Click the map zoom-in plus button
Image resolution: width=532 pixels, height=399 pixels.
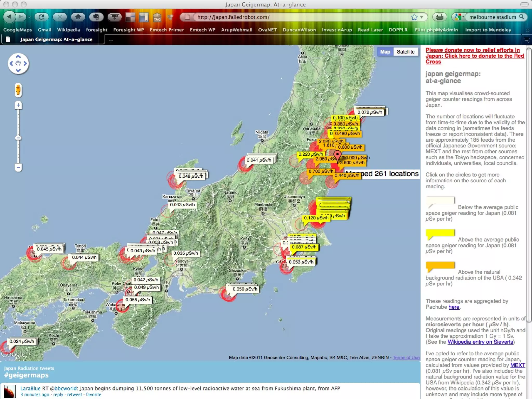tap(18, 105)
